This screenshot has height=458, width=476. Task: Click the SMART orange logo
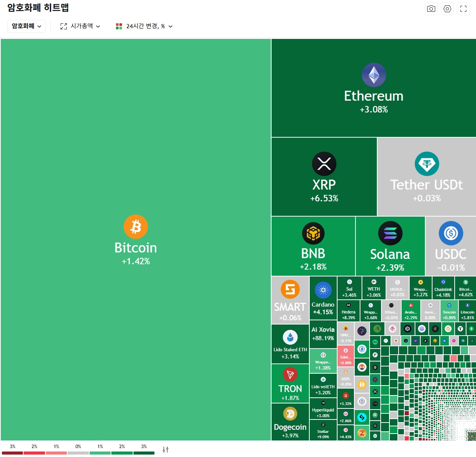click(x=290, y=289)
